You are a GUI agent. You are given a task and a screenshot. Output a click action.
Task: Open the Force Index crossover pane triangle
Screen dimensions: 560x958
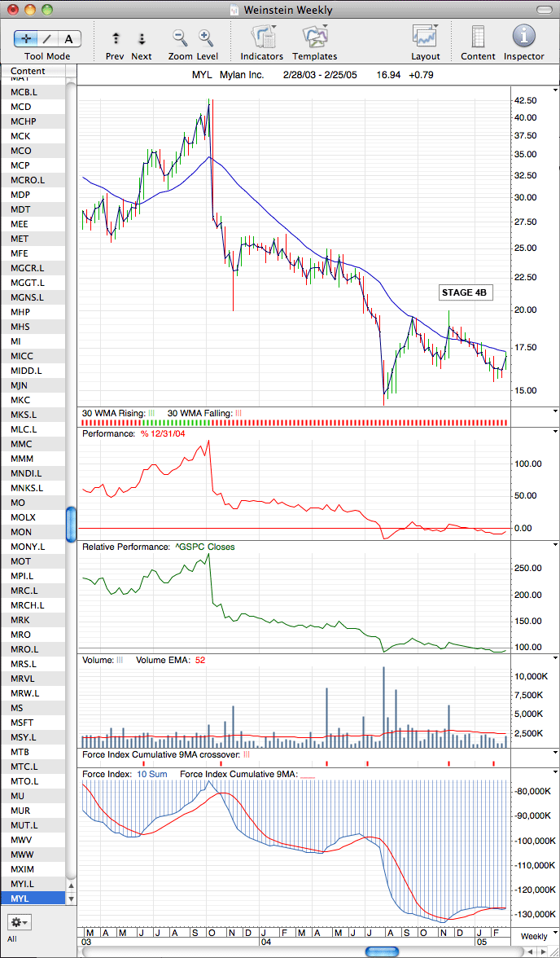click(x=555, y=753)
